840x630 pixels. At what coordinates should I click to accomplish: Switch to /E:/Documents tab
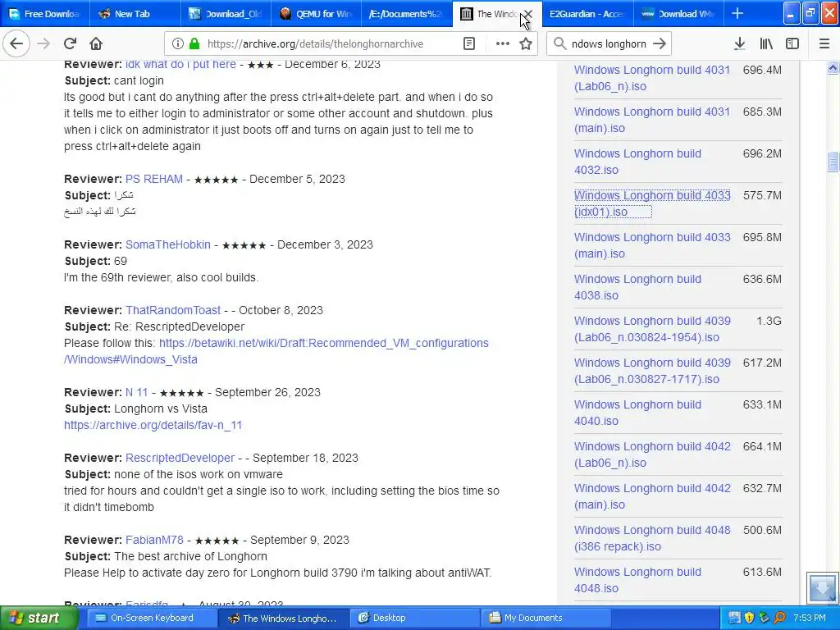point(407,14)
